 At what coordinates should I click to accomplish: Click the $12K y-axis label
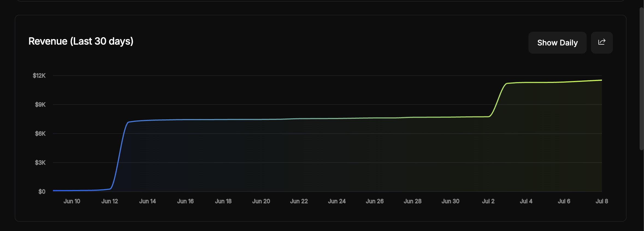39,76
